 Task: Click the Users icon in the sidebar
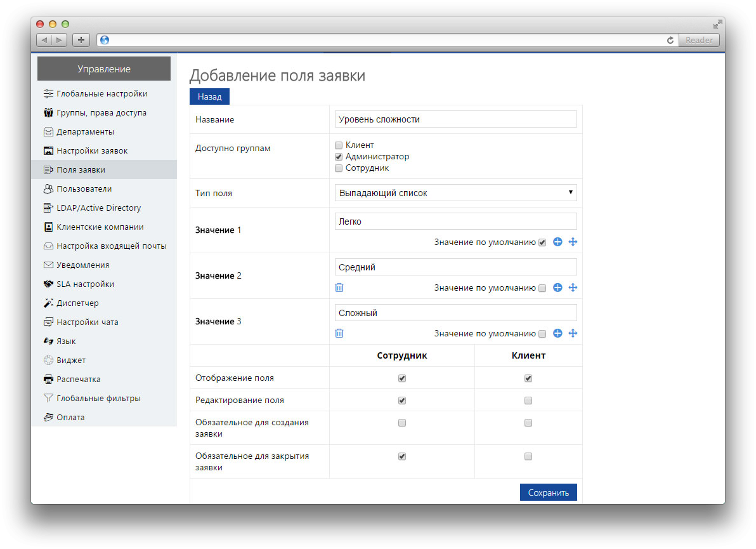point(48,189)
